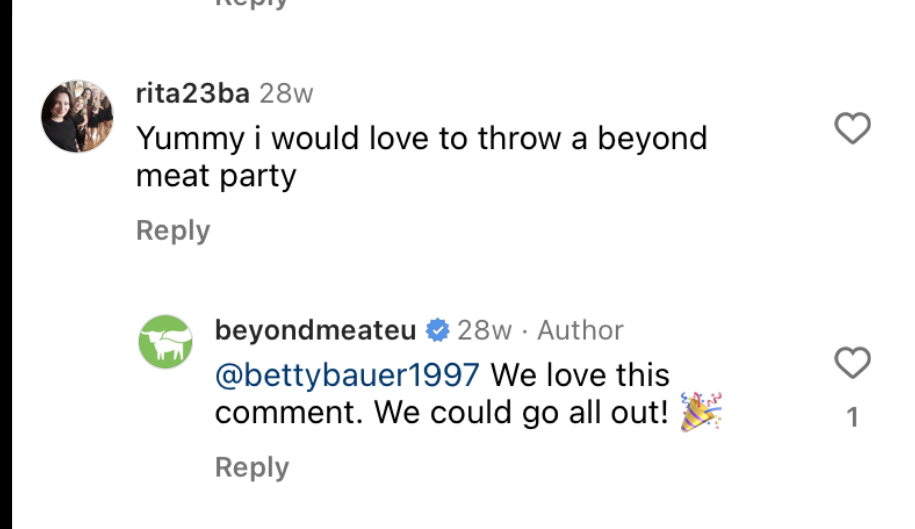Click the 'We love this' reply text

[x=580, y=375]
